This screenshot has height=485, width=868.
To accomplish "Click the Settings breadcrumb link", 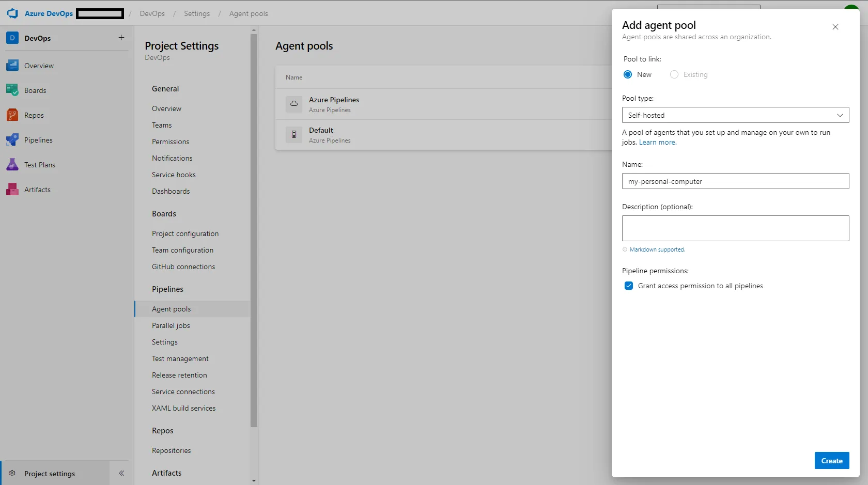I will pos(197,13).
